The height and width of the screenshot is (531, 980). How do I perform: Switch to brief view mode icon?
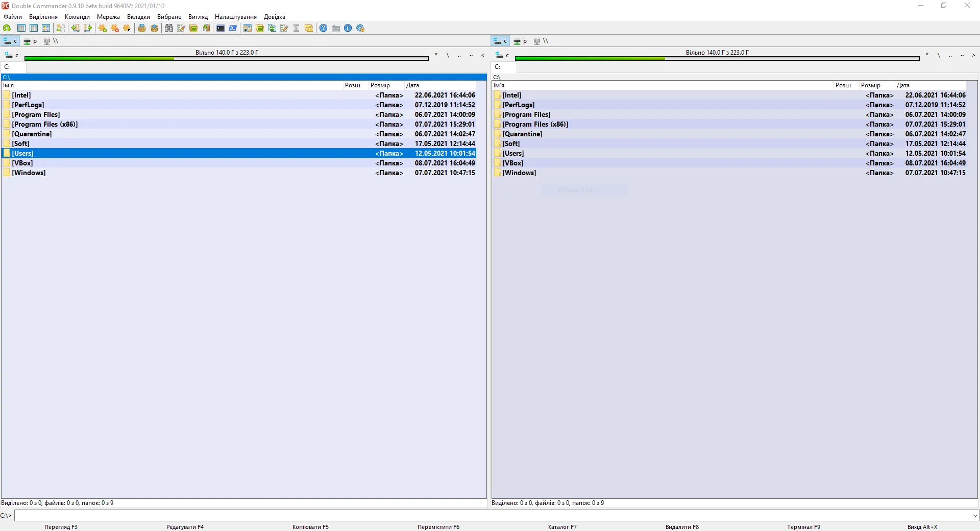pos(21,28)
